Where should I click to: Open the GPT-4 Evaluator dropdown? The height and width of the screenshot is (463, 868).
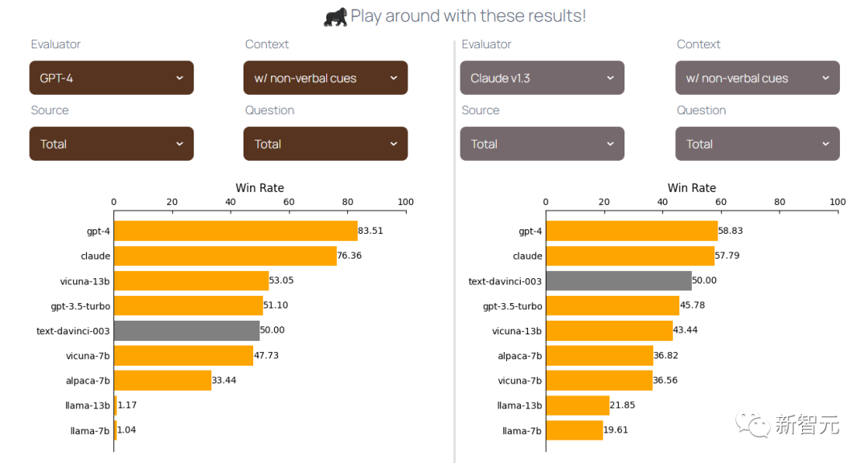click(x=112, y=78)
